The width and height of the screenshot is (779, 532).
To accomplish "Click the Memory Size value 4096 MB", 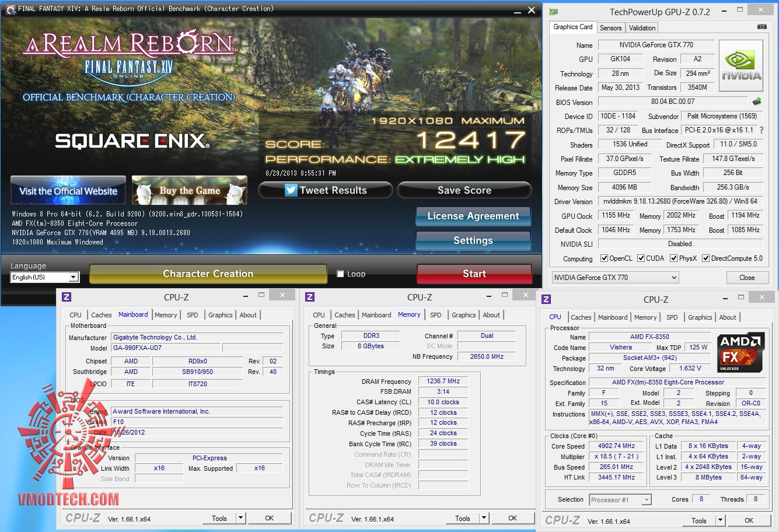I will [624, 187].
